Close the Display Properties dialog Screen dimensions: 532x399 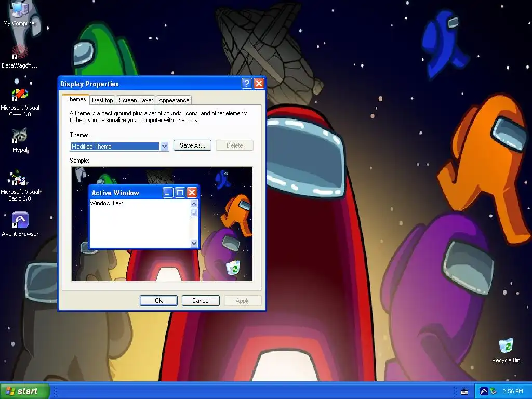click(x=259, y=84)
